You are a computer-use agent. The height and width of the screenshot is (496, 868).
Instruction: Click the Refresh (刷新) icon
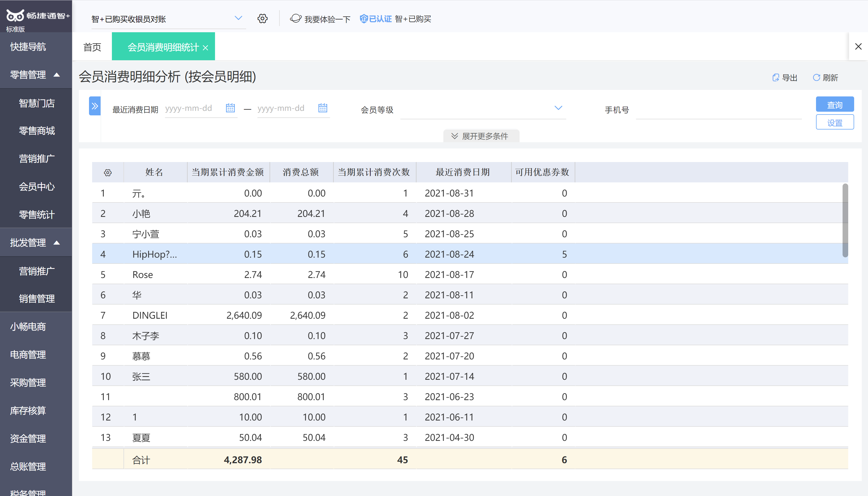816,78
